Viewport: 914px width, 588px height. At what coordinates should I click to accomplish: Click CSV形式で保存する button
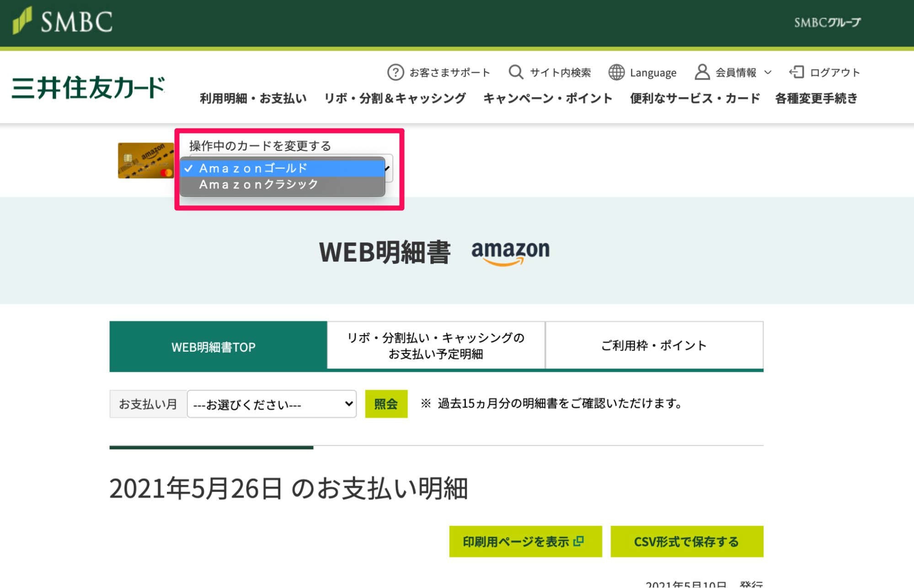click(687, 541)
